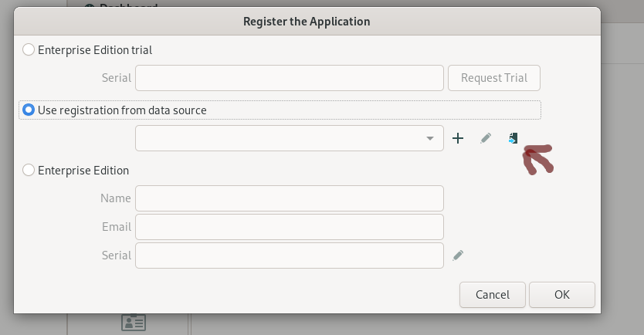This screenshot has width=644, height=335.
Task: Click the trial Serial input field
Action: [x=290, y=78]
